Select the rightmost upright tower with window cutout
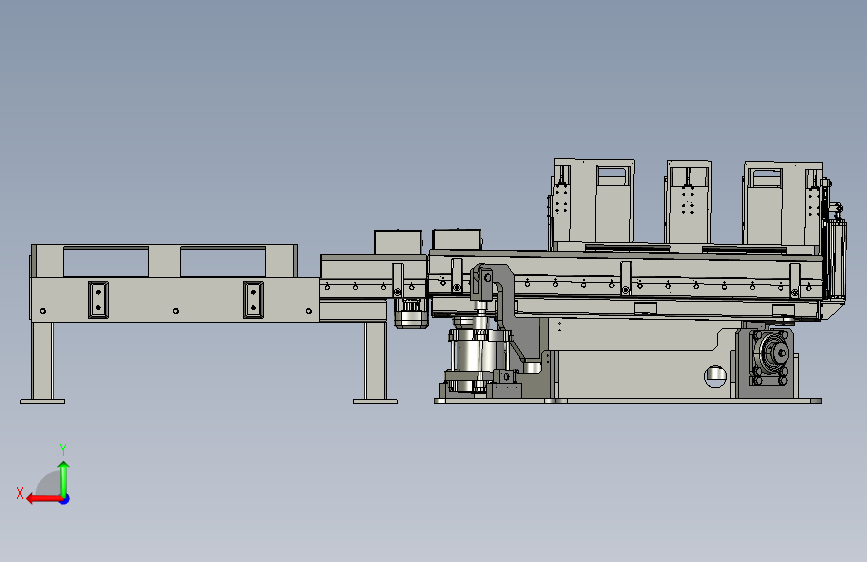The width and height of the screenshot is (867, 562). pyautogui.click(x=782, y=204)
